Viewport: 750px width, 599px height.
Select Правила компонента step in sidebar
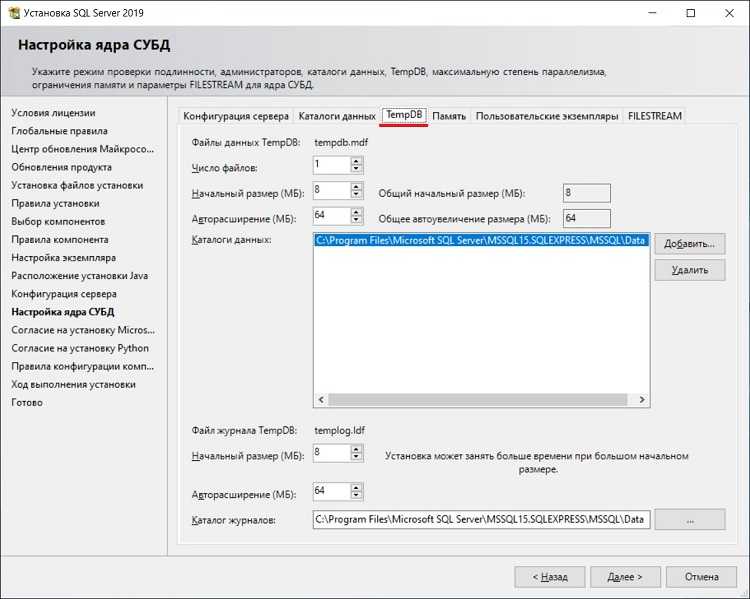click(x=60, y=240)
